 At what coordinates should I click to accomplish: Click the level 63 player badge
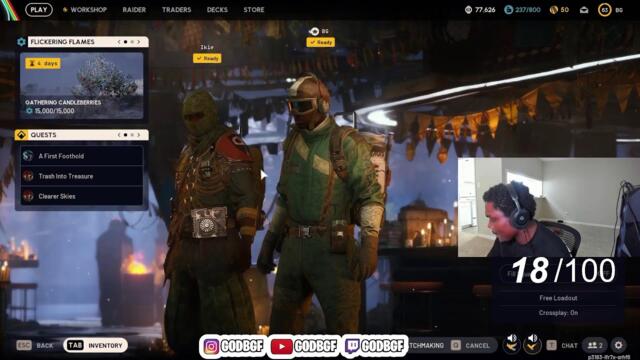pyautogui.click(x=604, y=10)
